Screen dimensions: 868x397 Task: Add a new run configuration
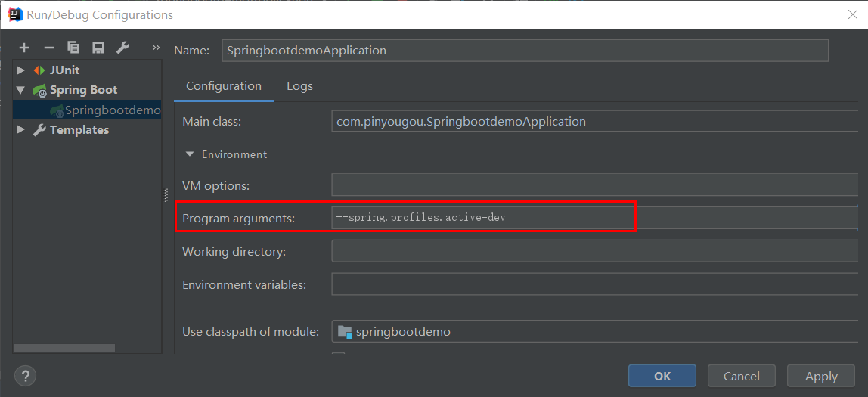point(24,48)
